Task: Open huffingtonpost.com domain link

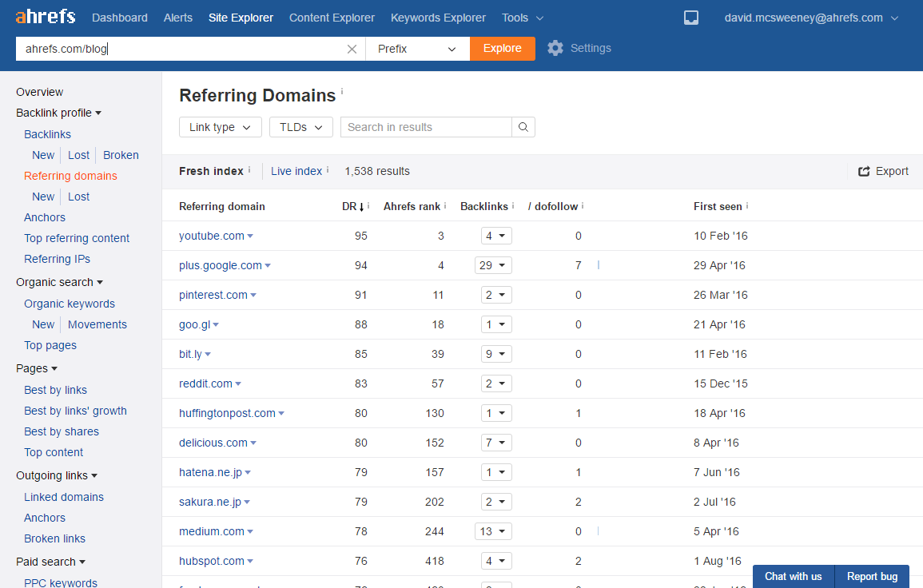Action: (x=227, y=413)
